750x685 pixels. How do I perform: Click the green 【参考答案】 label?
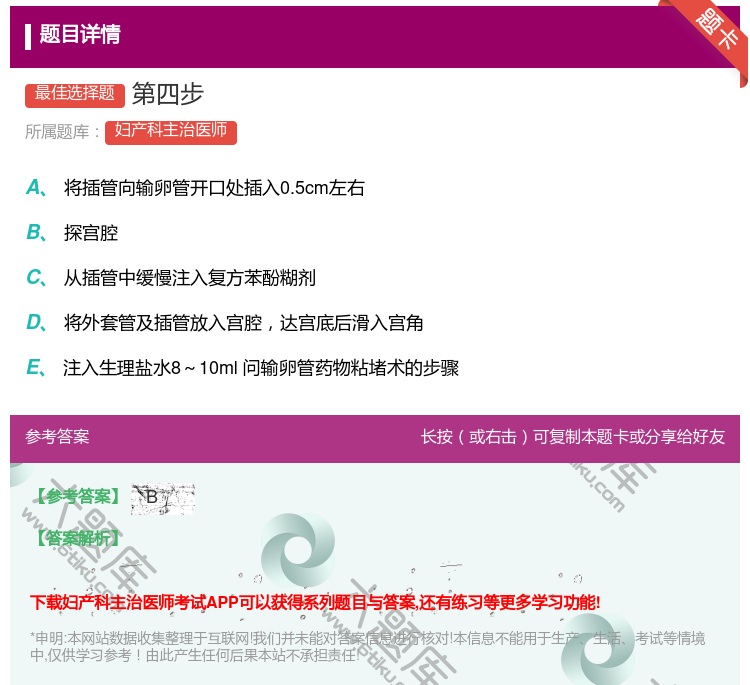pyautogui.click(x=78, y=497)
